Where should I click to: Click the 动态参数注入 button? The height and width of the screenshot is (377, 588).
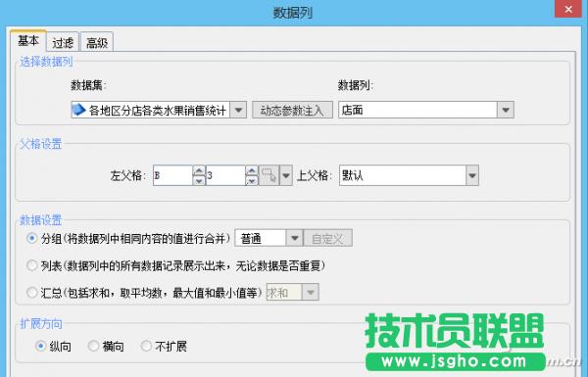tap(292, 111)
